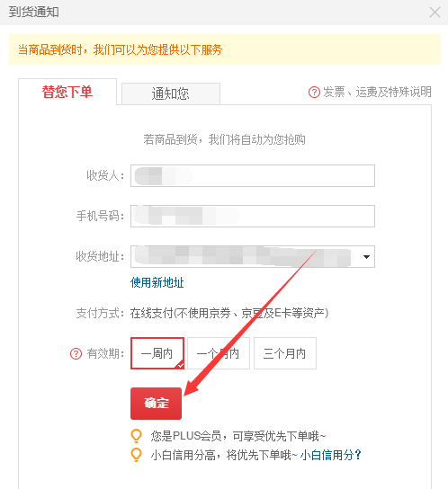This screenshot has width=448, height=489.
Task: Close the 到货通知 dialog
Action: tap(435, 13)
